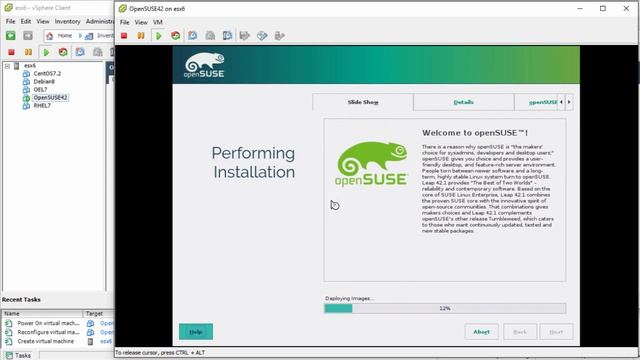The width and height of the screenshot is (640, 360).
Task: Open Administration menu in vSphere Client
Action: (x=100, y=21)
